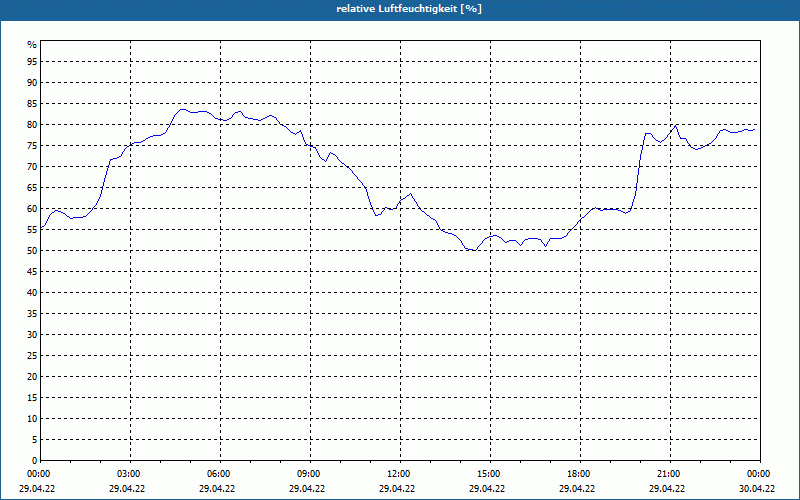Select the y-axis value '85'
Viewport: 800px width, 500px height.
point(32,104)
